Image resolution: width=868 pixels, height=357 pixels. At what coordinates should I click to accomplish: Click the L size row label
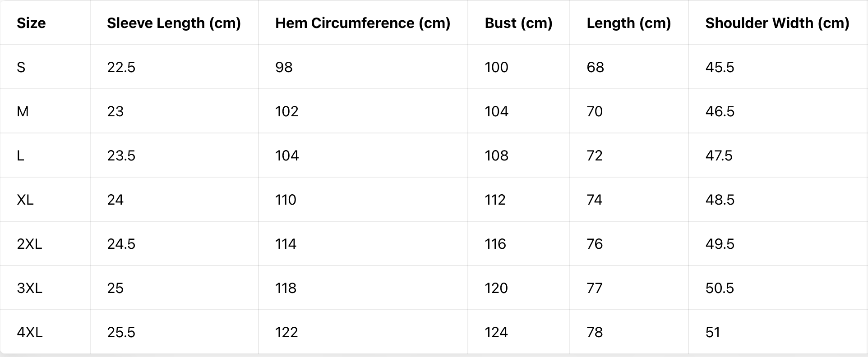20,156
